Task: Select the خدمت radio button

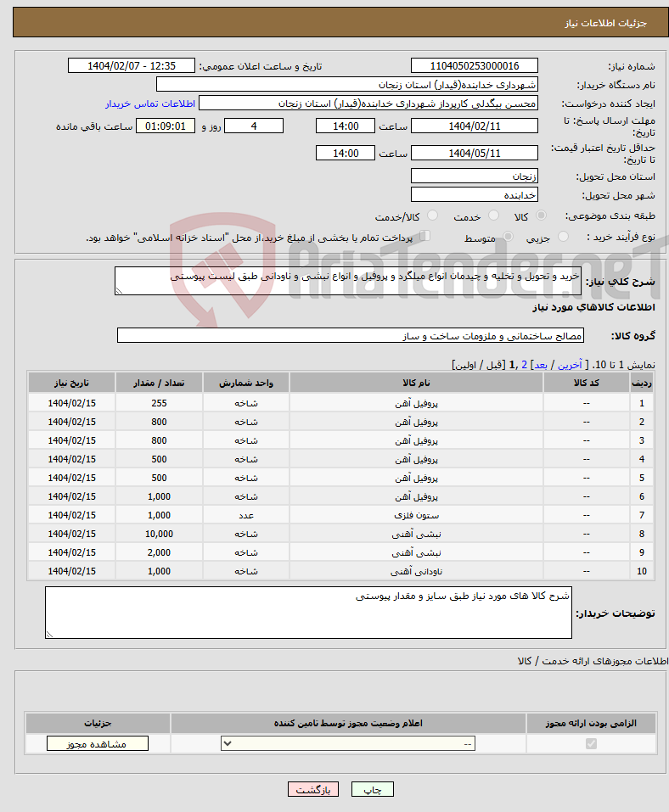Action: coord(493,216)
